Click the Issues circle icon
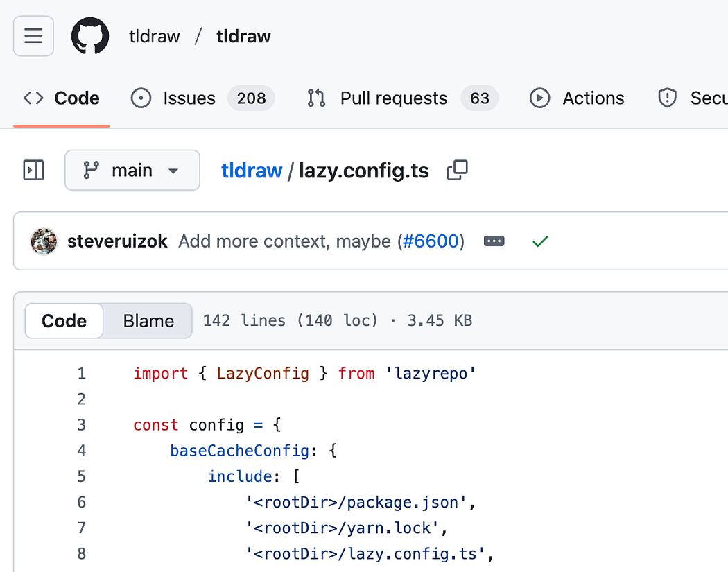The height and width of the screenshot is (572, 728). click(141, 98)
